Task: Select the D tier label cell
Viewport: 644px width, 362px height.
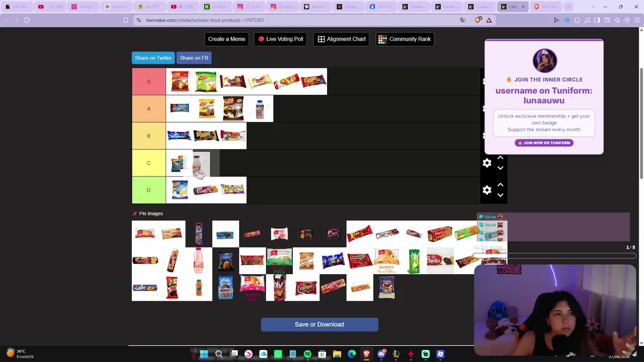Action: 148,190
